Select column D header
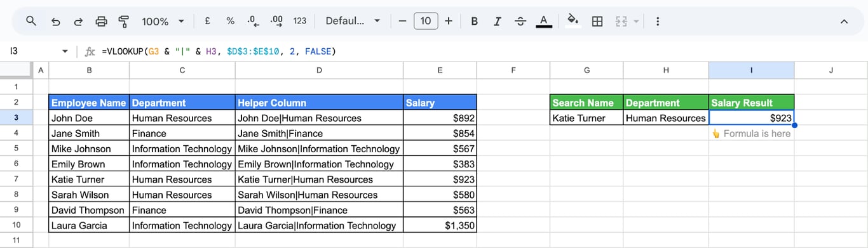The height and width of the screenshot is (248, 868). tap(319, 70)
